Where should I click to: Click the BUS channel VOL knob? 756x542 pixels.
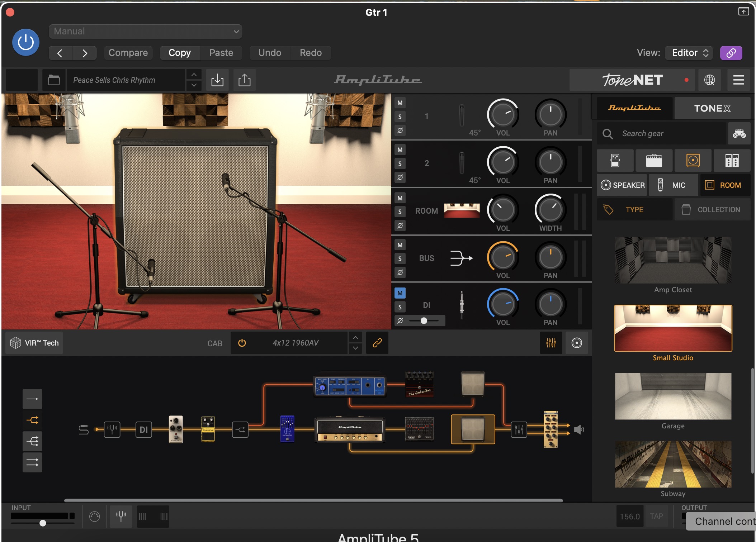(503, 257)
